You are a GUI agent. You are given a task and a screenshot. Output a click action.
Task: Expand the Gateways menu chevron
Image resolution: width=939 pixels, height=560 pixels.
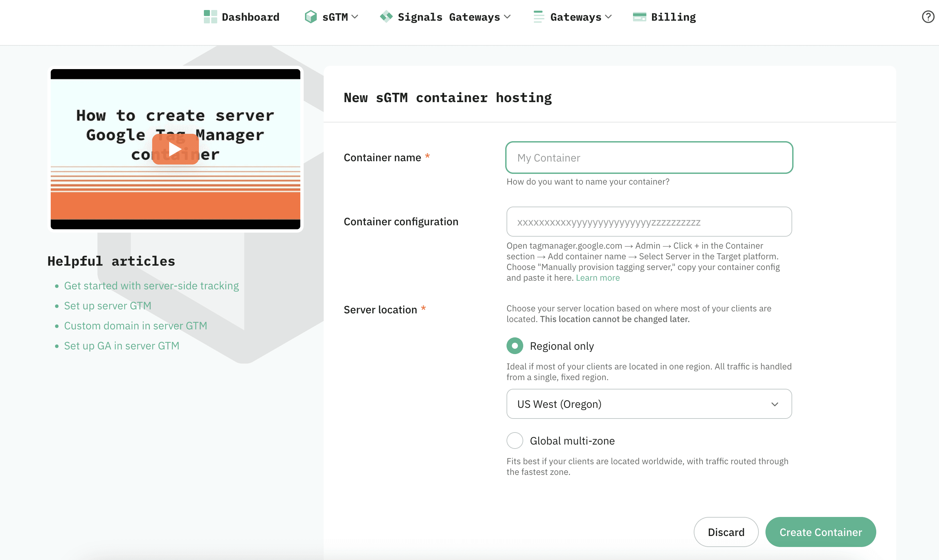pos(608,17)
